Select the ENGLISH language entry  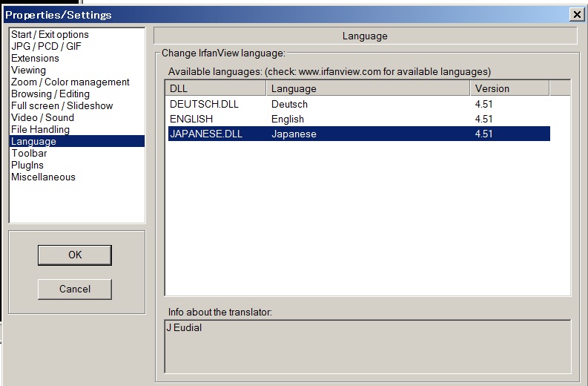(x=191, y=120)
